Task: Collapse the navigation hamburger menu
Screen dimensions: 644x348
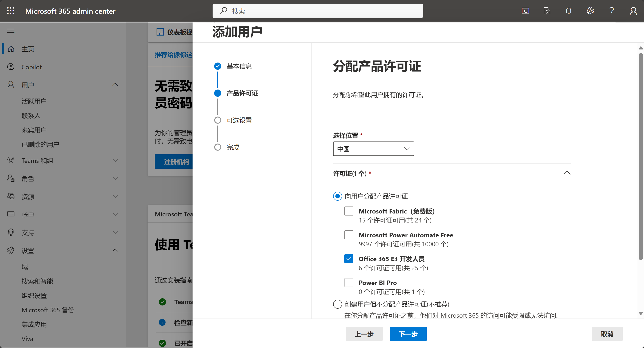Action: click(11, 31)
